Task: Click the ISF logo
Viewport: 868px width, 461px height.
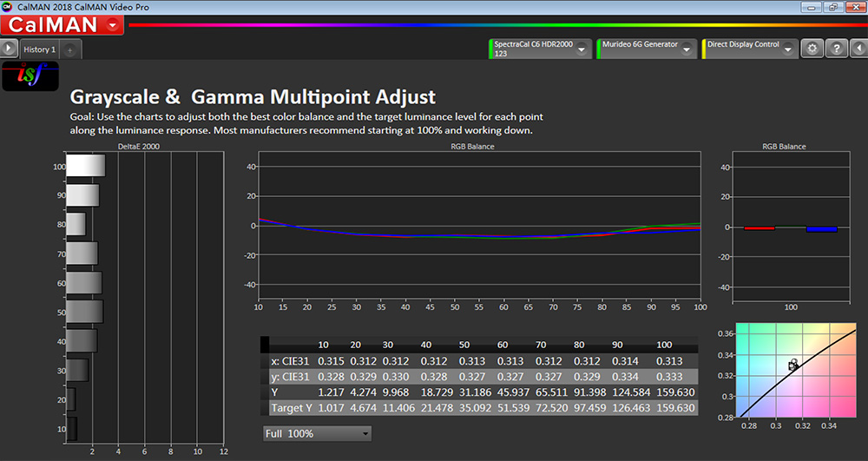Action: click(x=30, y=76)
